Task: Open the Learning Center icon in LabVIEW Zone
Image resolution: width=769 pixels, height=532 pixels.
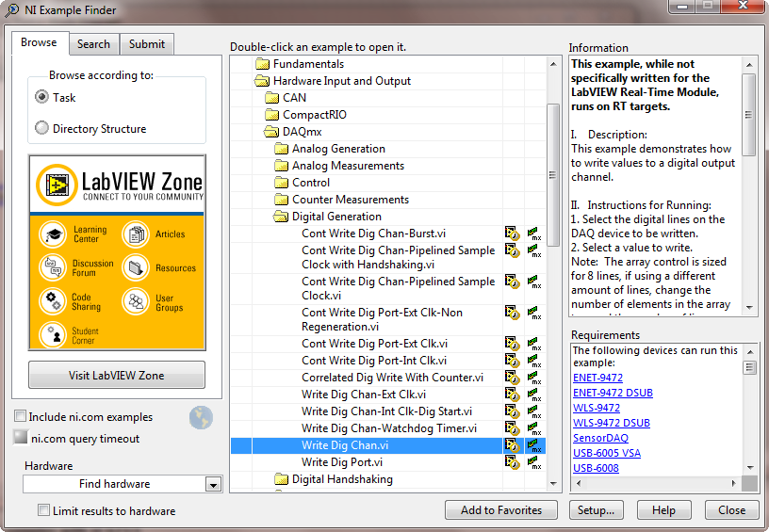Action: click(53, 234)
